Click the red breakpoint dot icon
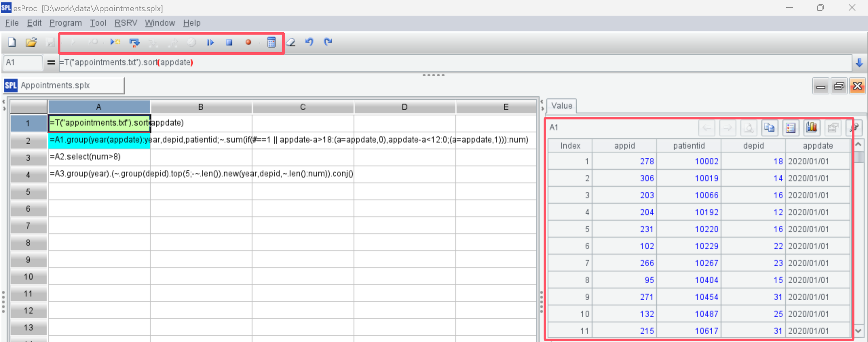 248,42
